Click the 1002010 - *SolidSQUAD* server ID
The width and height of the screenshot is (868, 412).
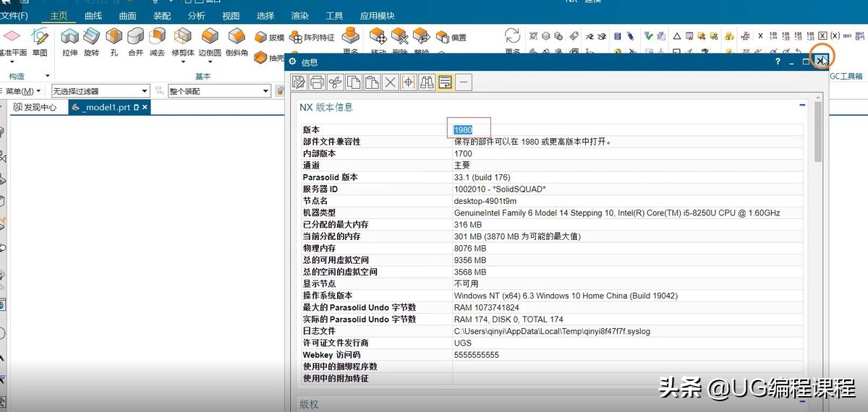[x=500, y=189]
